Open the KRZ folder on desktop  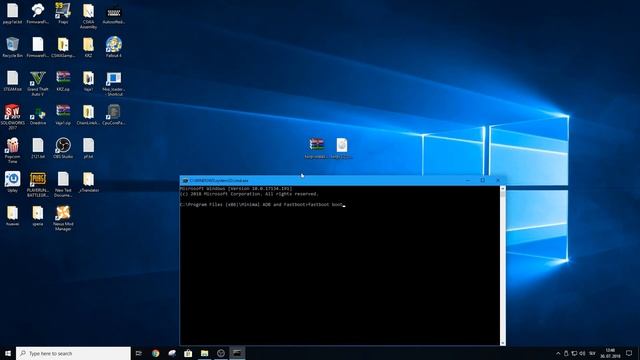(88, 47)
